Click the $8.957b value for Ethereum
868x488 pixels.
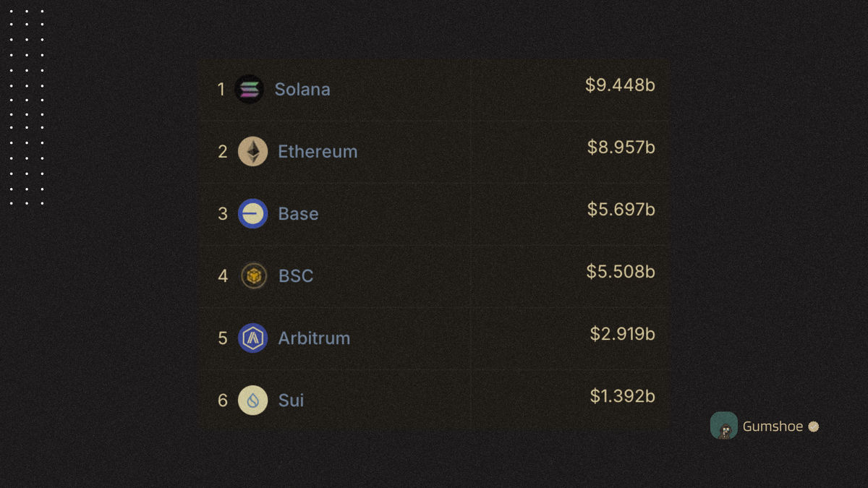621,147
